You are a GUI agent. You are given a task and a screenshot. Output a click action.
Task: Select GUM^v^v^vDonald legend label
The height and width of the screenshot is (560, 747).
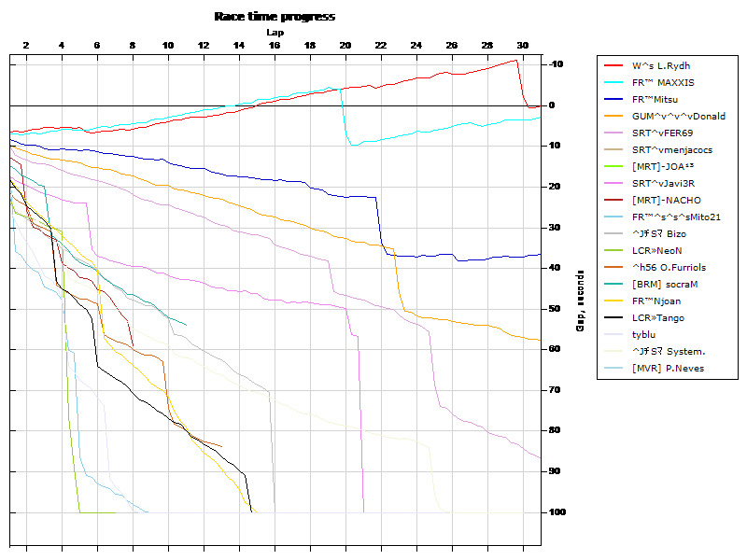679,116
